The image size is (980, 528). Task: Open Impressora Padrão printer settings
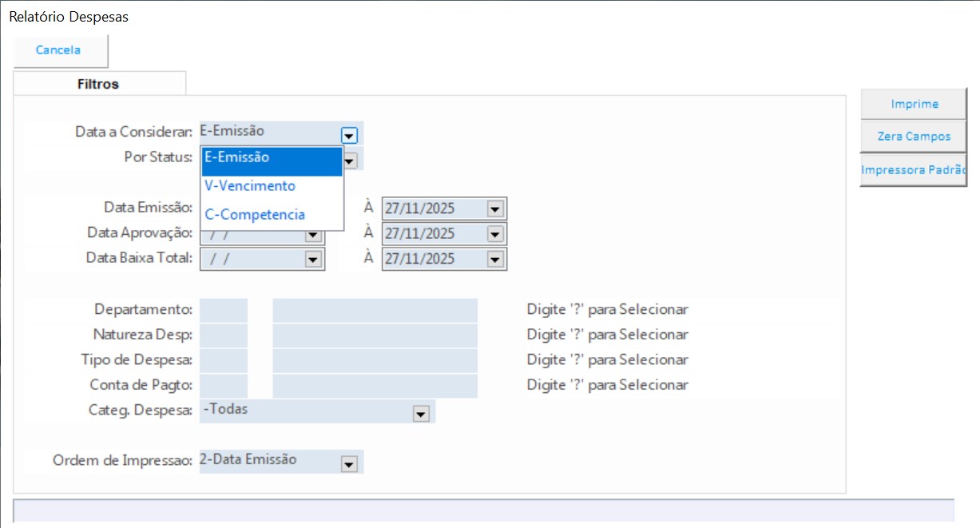click(914, 170)
